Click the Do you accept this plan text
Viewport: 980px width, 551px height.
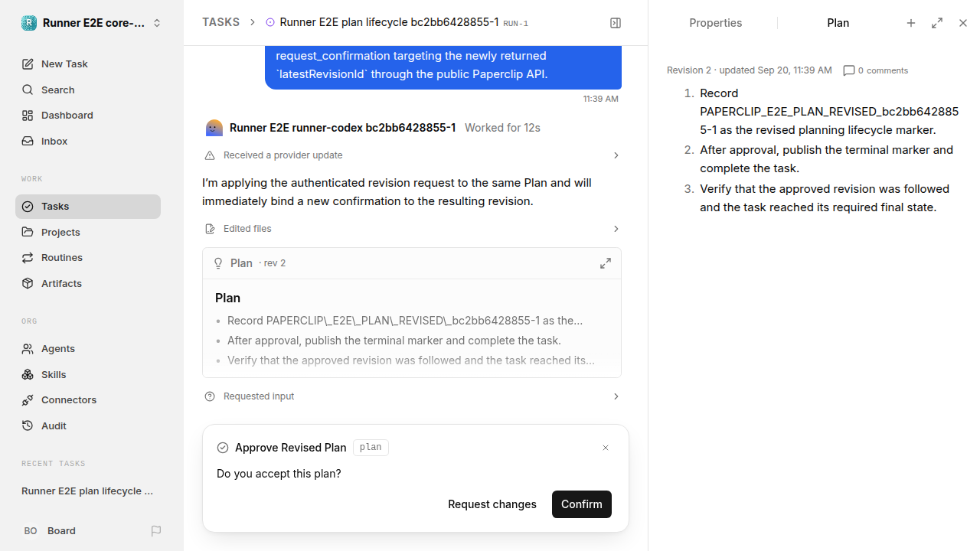click(279, 474)
